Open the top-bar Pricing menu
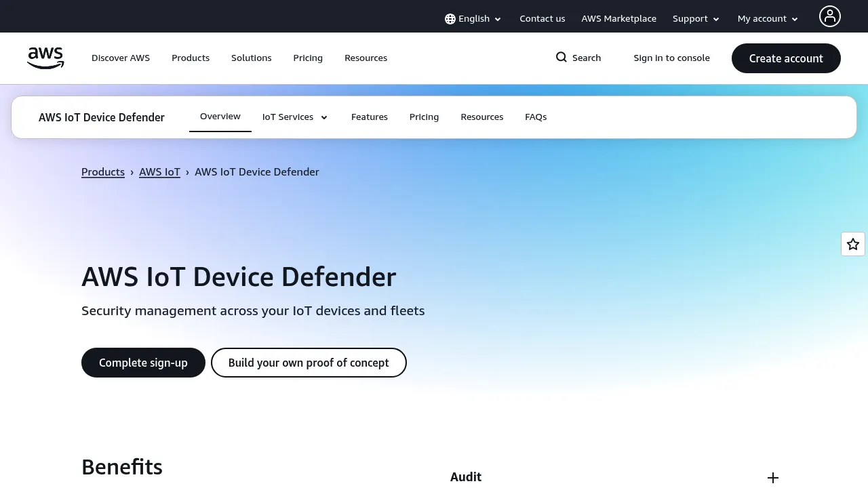This screenshot has height=488, width=868. click(x=308, y=58)
